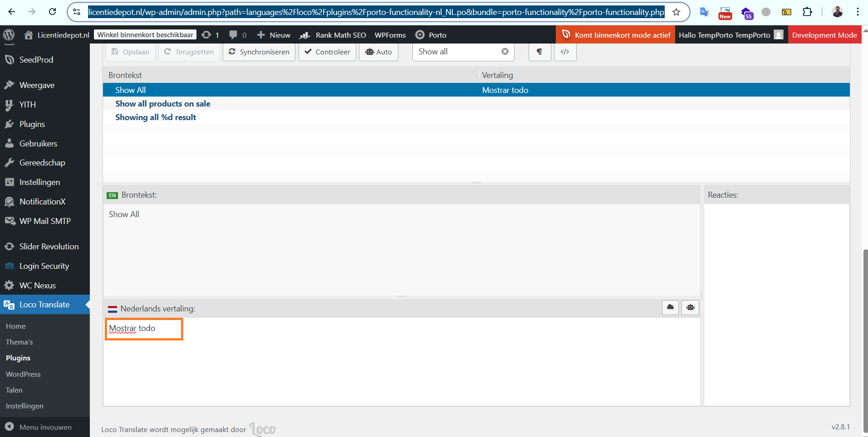Collapse the sidebar with Menu invouwen
Image resolution: width=868 pixels, height=437 pixels.
pyautogui.click(x=45, y=427)
